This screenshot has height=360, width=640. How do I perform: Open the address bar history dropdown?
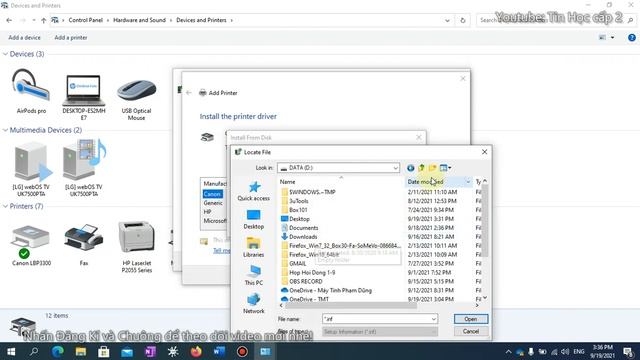[447, 20]
